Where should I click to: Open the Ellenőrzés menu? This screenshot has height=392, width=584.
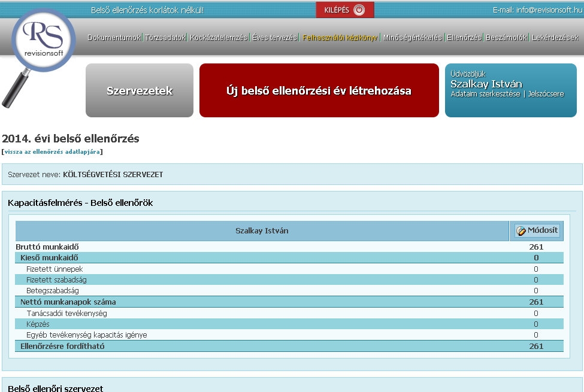pyautogui.click(x=464, y=38)
